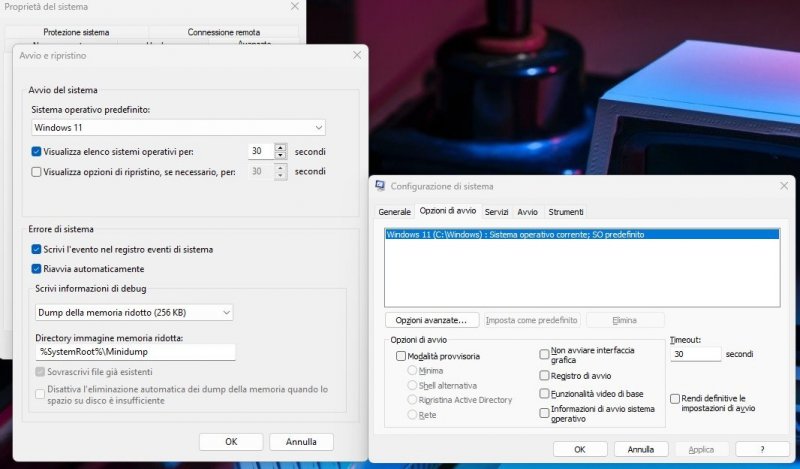Open the Generale tab
Screen dimensions: 800x469
click(394, 212)
